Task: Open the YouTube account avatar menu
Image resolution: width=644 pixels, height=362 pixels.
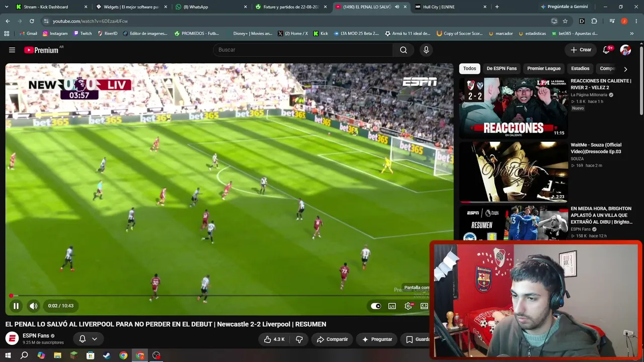Action: [x=625, y=50]
